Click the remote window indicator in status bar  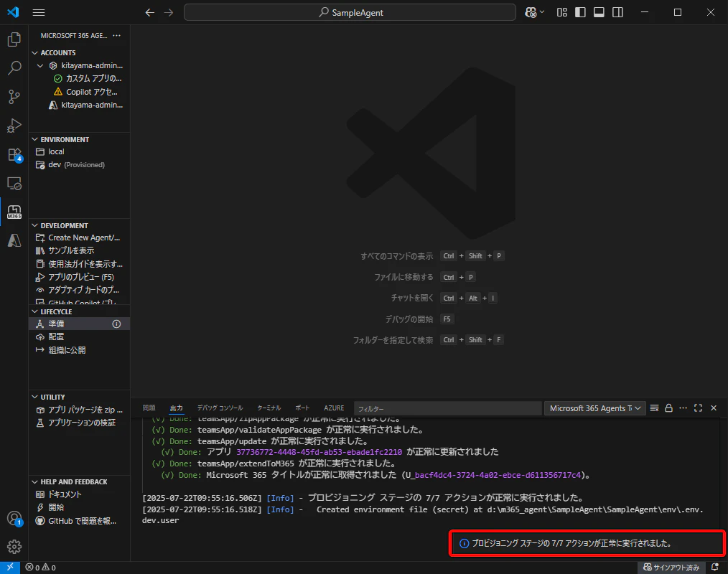pyautogui.click(x=10, y=568)
